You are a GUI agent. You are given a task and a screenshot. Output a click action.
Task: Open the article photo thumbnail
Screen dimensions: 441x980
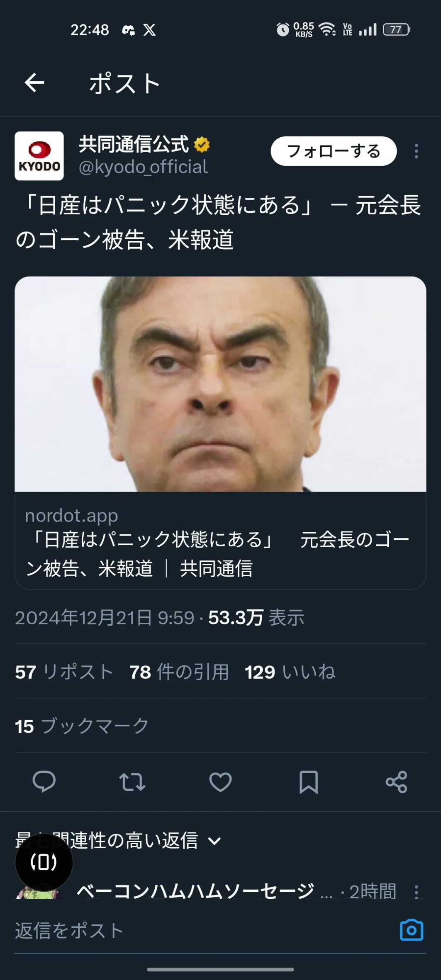tap(220, 384)
